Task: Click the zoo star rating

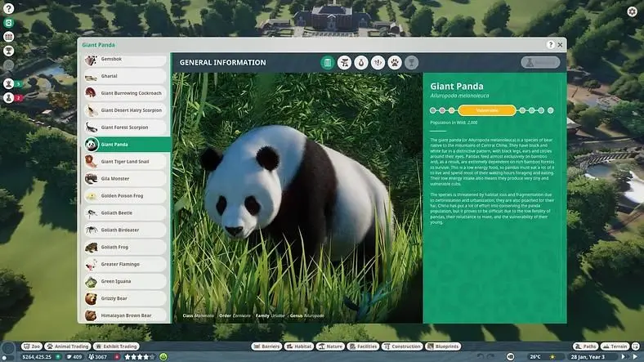Action: tap(140, 356)
